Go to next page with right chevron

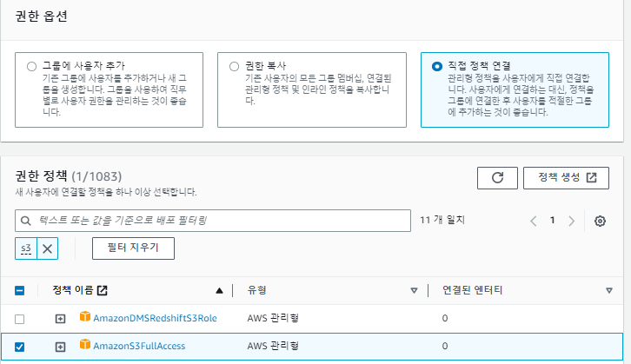571,221
